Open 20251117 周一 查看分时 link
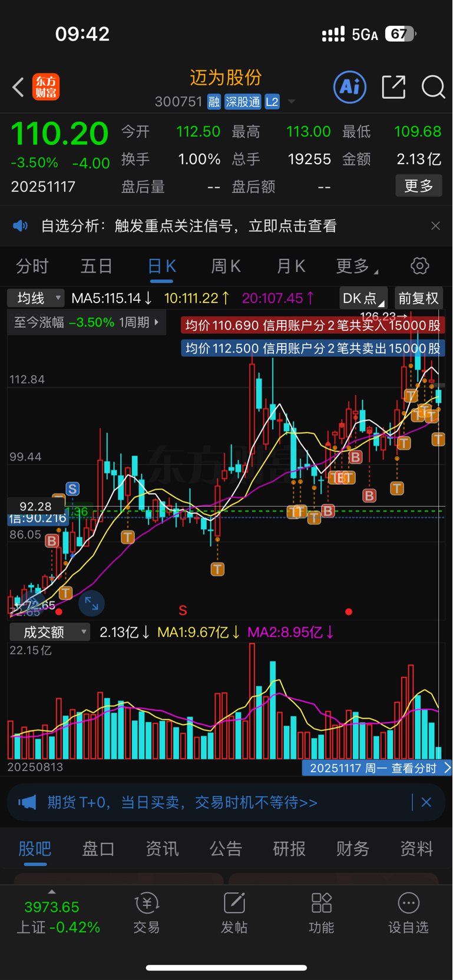This screenshot has height=980, width=453. tap(377, 768)
